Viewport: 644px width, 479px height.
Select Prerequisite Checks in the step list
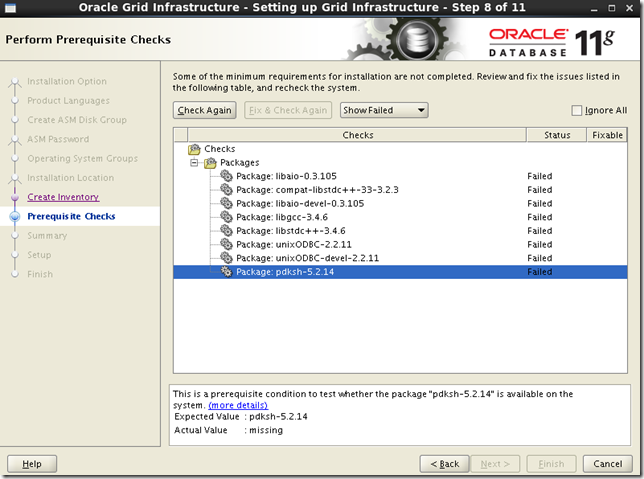pos(71,216)
